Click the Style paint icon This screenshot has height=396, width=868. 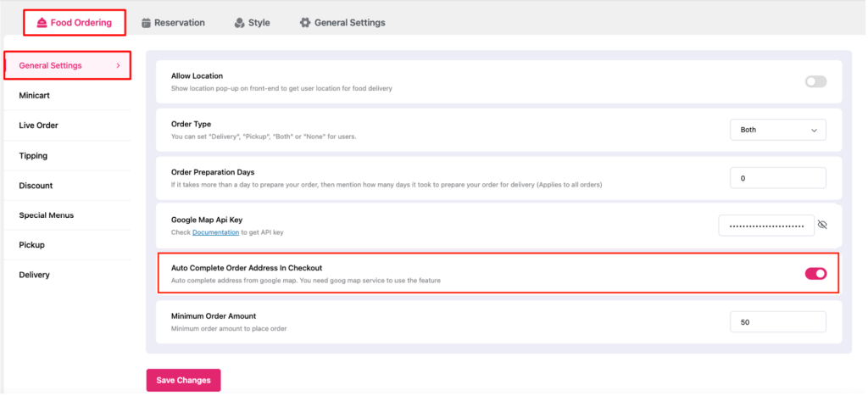239,23
